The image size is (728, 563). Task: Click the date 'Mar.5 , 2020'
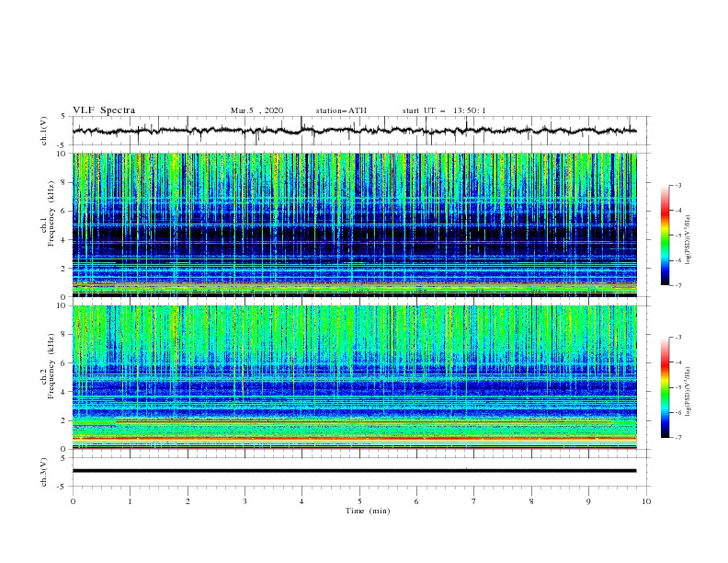[x=256, y=110]
